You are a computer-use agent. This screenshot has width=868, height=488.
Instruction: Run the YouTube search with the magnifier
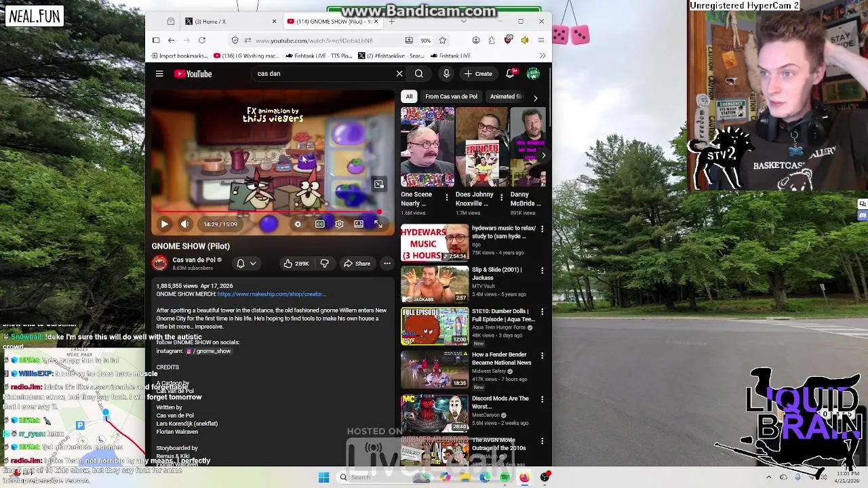tap(419, 74)
